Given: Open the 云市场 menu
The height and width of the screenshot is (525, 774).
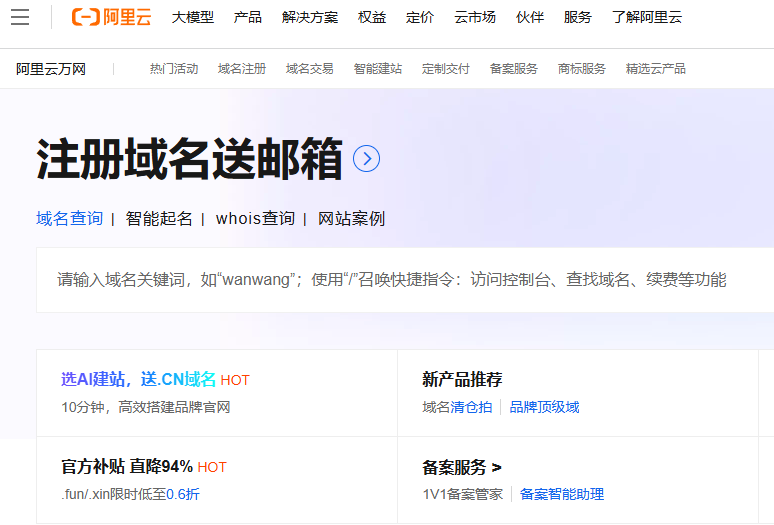Looking at the screenshot, I should click(x=475, y=17).
